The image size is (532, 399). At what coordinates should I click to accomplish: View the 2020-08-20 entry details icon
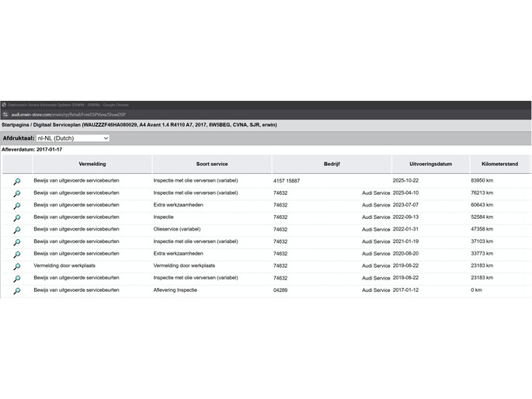coord(16,254)
